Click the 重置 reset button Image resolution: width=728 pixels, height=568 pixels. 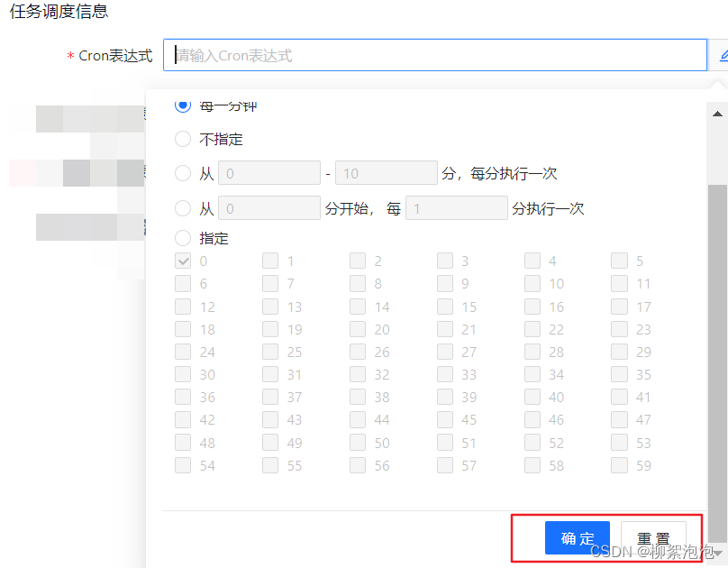click(x=654, y=538)
